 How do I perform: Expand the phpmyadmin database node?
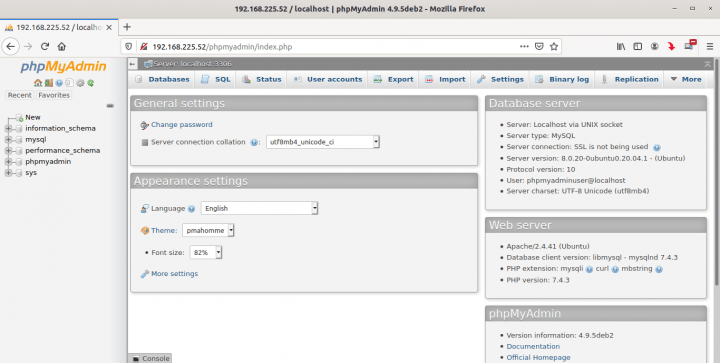(8, 162)
